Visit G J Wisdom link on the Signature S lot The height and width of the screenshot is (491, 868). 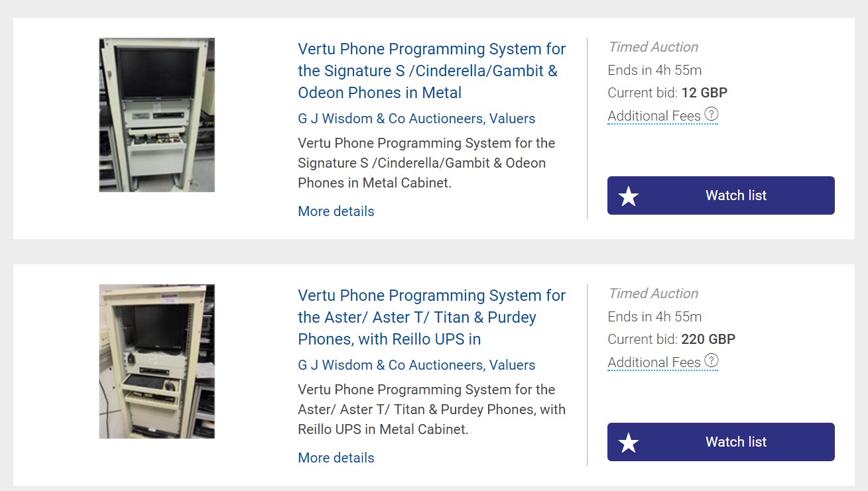click(416, 119)
